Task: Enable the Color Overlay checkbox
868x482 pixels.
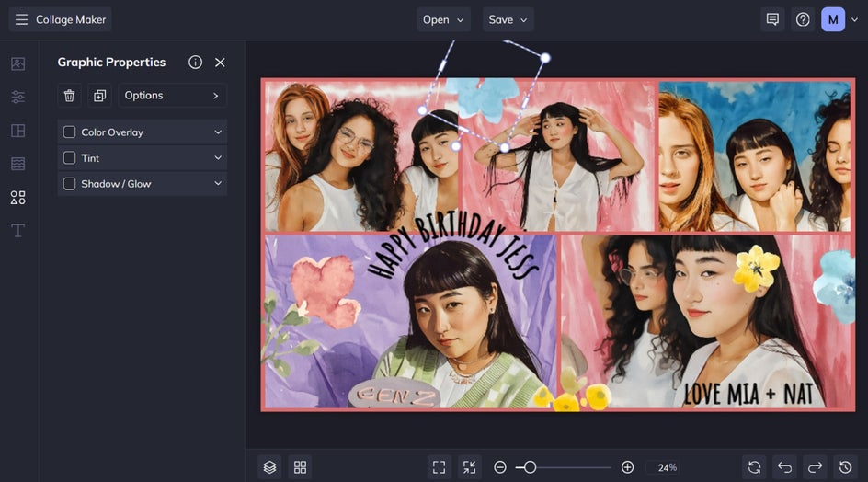Action: [x=69, y=132]
